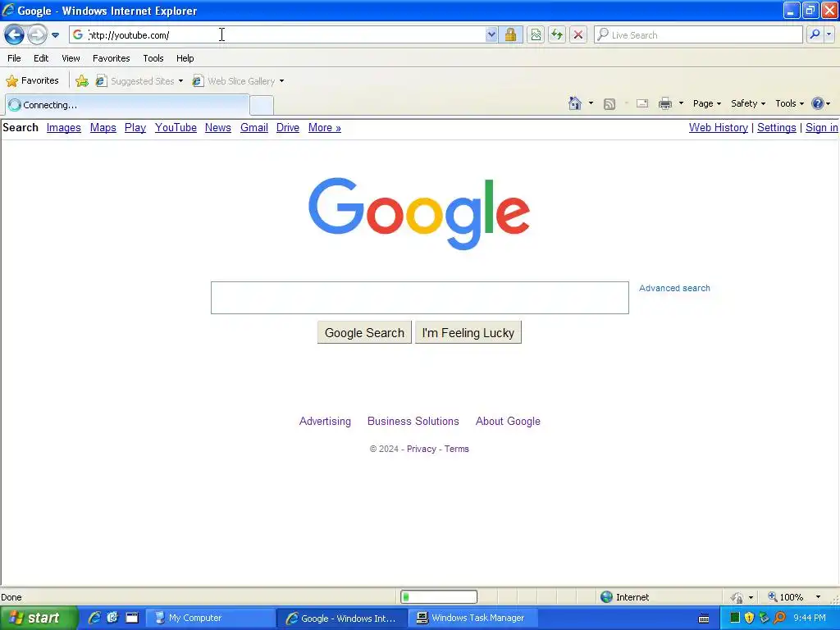
Task: Open the Tools menu in menu bar
Action: coord(153,58)
